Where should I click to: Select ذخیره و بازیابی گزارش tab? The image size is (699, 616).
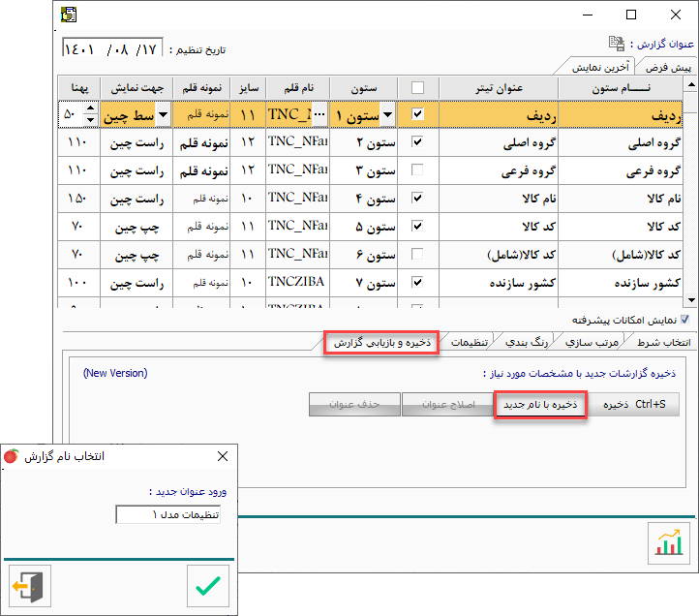(382, 342)
